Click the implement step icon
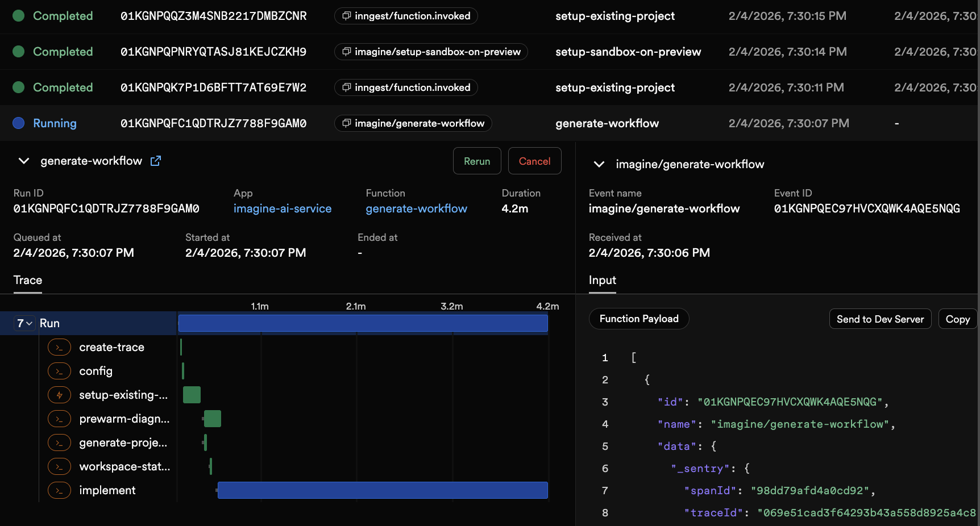This screenshot has width=980, height=526. pyautogui.click(x=60, y=490)
